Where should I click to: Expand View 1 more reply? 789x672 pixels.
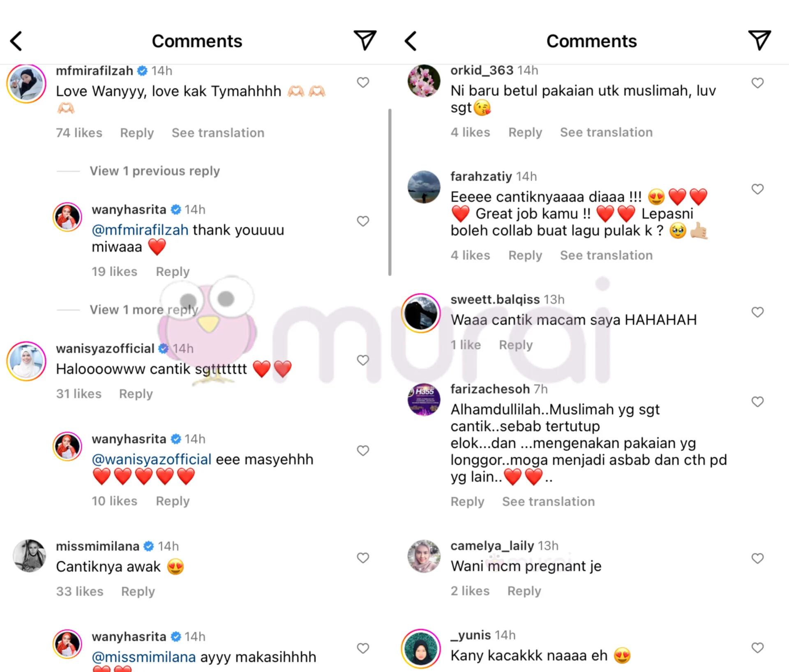click(144, 310)
